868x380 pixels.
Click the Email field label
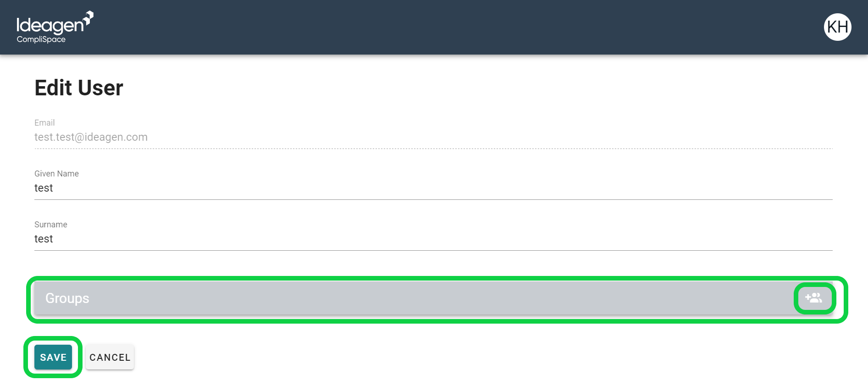(44, 123)
